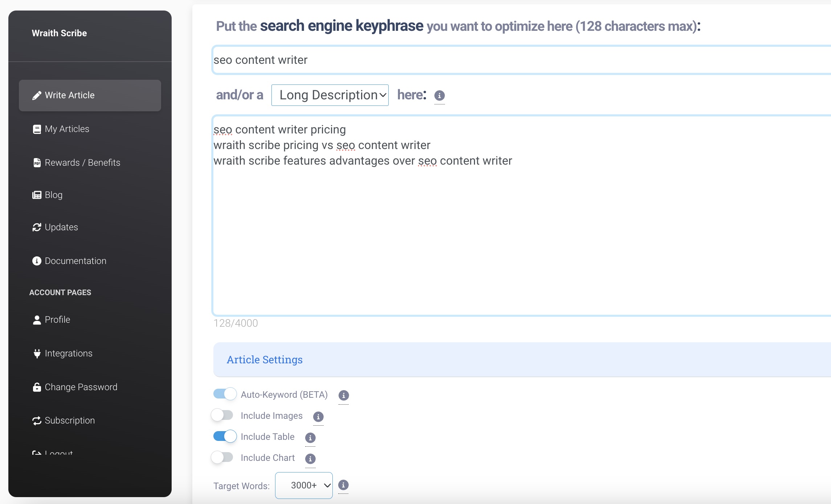Open the Write Article menu item
The height and width of the screenshot is (504, 831).
point(90,95)
